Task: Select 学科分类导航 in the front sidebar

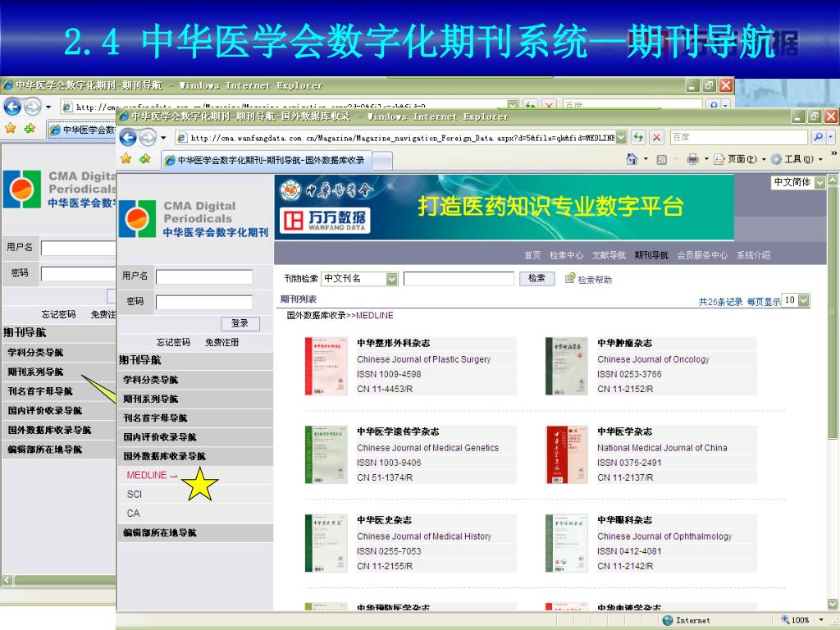Action: (195, 380)
